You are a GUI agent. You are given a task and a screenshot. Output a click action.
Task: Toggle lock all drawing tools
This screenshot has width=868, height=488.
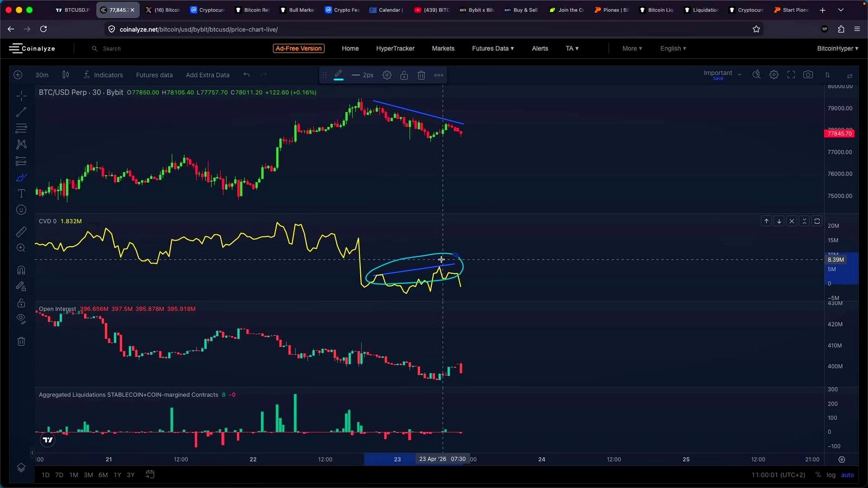tap(21, 303)
